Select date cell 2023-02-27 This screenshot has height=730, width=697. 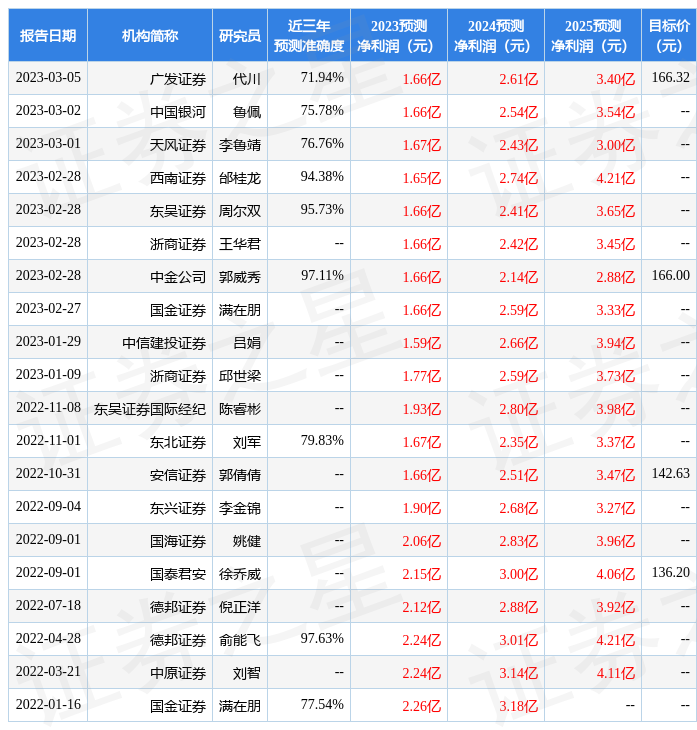point(48,308)
